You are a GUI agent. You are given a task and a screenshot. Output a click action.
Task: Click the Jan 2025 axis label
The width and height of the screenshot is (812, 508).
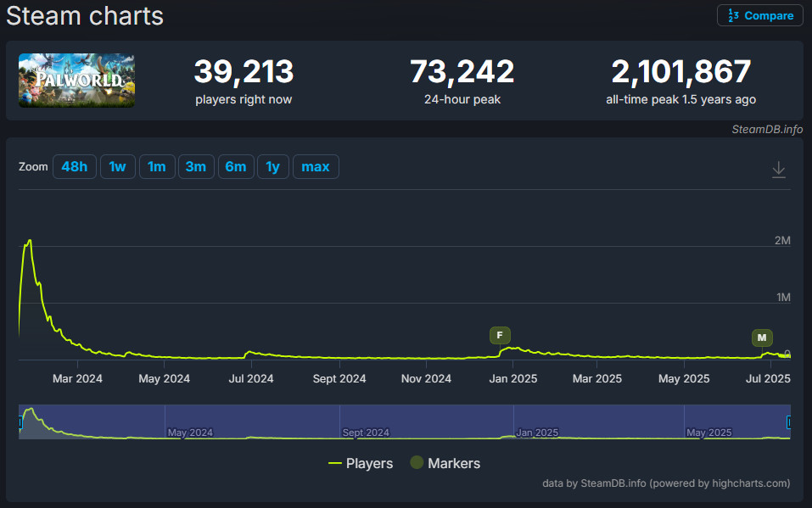[513, 378]
